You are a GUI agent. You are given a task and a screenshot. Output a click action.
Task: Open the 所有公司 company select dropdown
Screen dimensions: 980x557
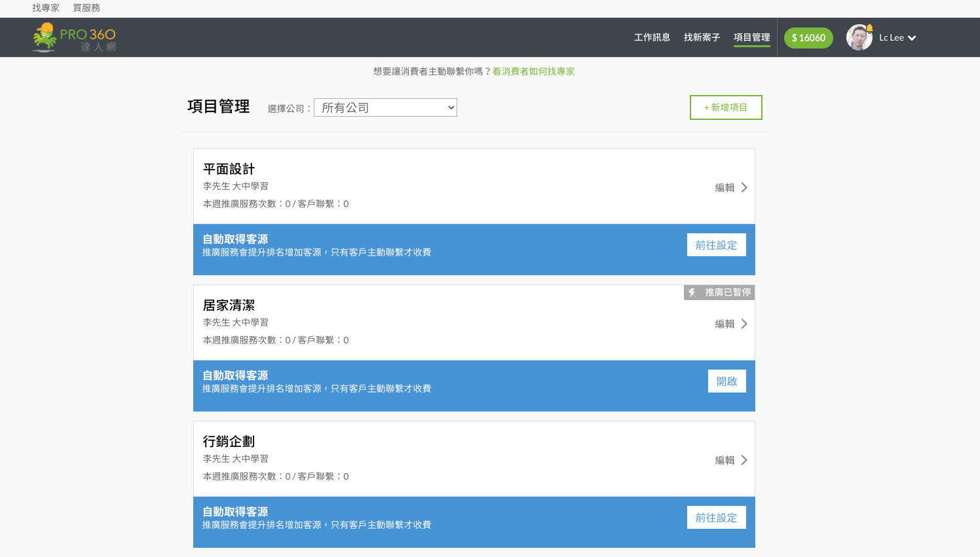point(385,107)
